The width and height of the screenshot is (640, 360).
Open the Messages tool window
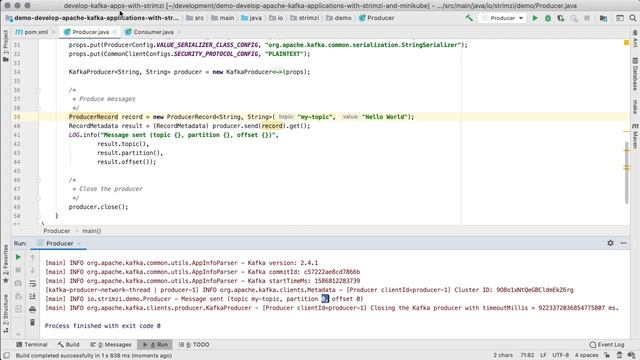(111, 344)
